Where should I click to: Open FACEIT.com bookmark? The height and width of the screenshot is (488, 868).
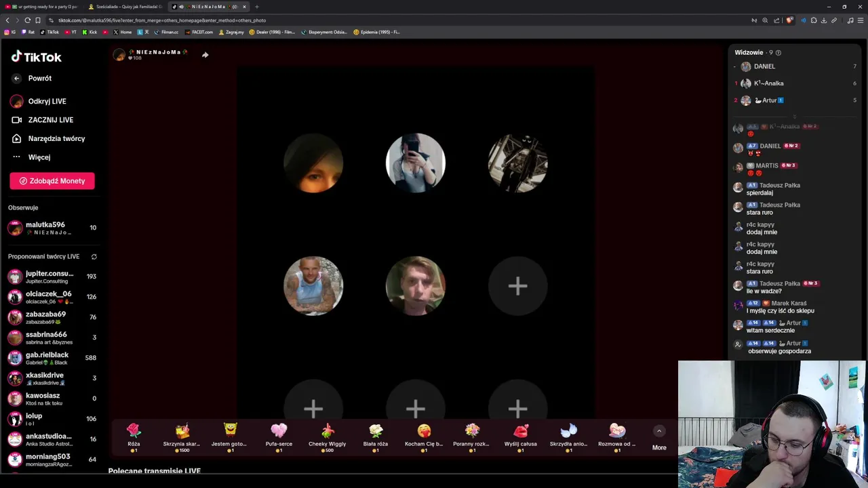pos(199,32)
